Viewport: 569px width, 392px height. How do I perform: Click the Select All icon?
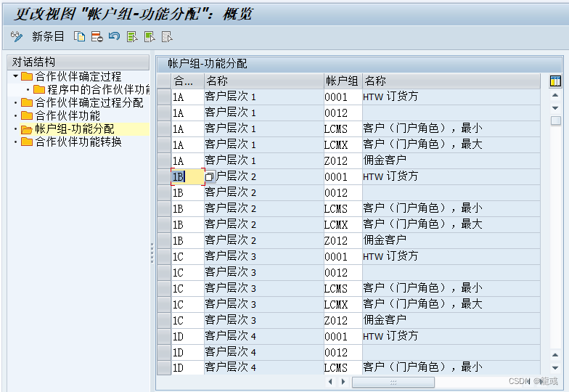tap(132, 36)
